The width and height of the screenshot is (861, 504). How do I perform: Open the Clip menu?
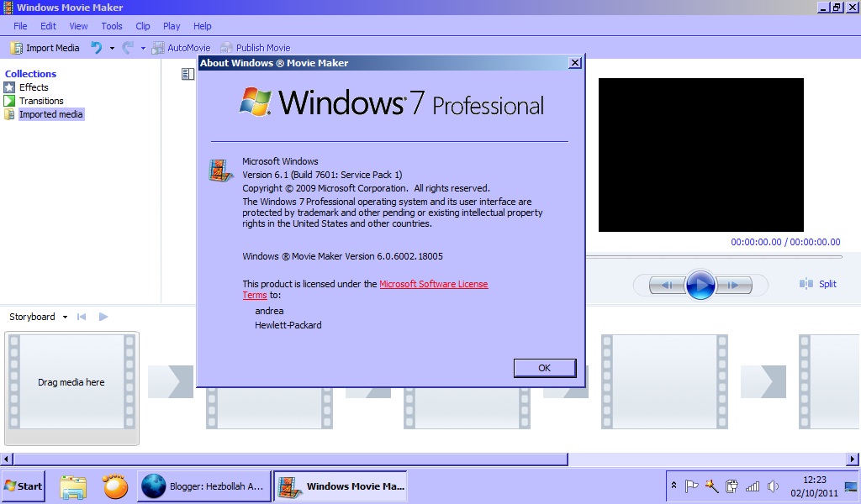point(143,26)
